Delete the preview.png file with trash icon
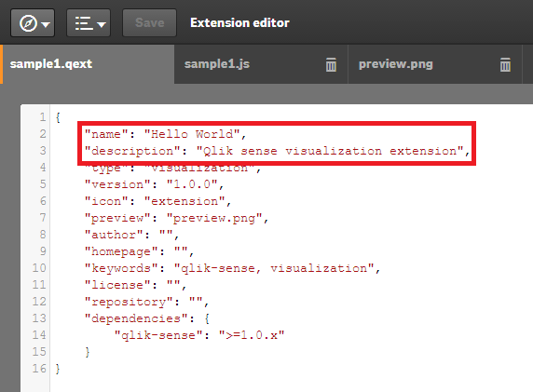The height and width of the screenshot is (392, 533). [505, 64]
